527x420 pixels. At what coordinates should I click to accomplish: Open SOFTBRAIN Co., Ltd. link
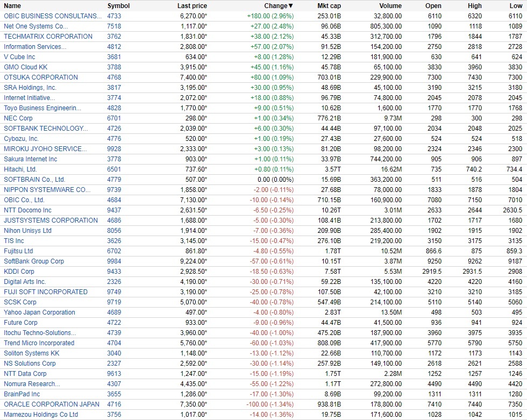[34, 180]
